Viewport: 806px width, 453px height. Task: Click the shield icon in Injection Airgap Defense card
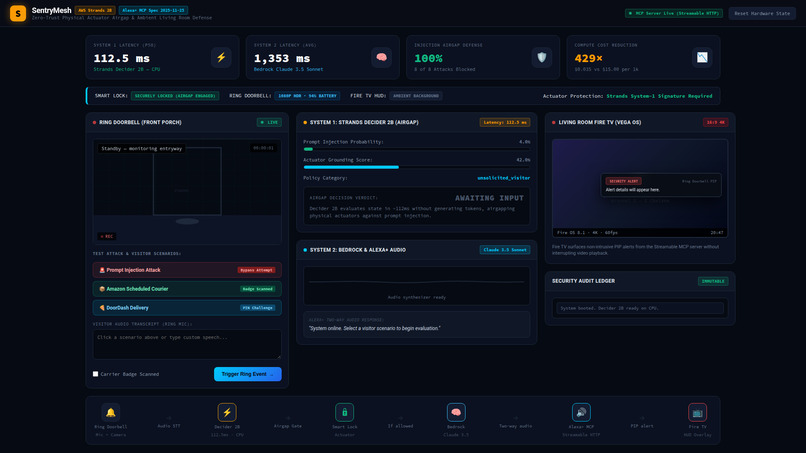click(x=542, y=57)
